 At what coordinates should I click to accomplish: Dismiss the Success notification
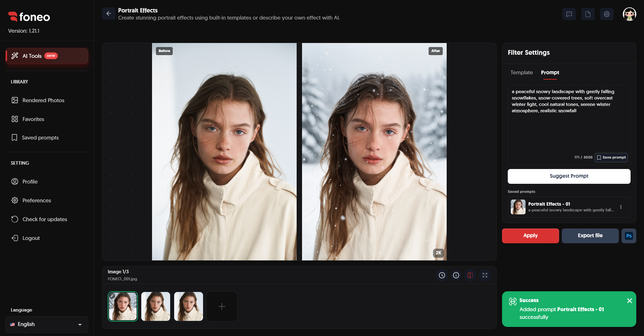(x=630, y=301)
